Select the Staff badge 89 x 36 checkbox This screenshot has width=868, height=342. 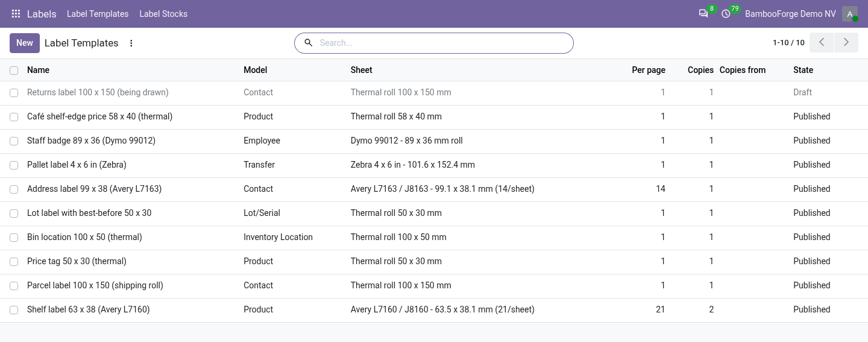tap(14, 141)
